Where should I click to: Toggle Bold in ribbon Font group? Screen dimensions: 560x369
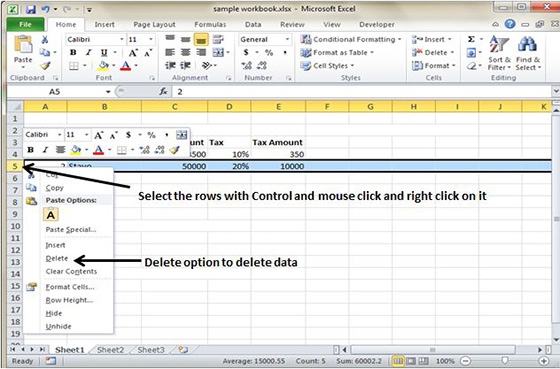73,53
